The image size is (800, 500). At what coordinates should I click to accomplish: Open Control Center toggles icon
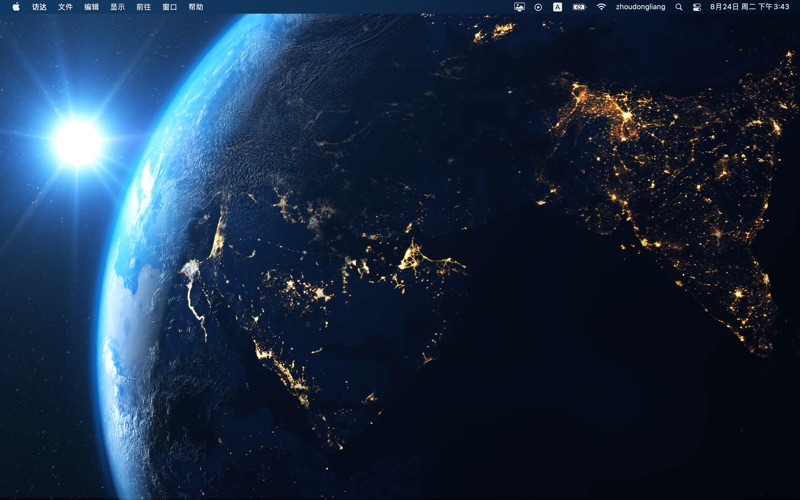[697, 7]
